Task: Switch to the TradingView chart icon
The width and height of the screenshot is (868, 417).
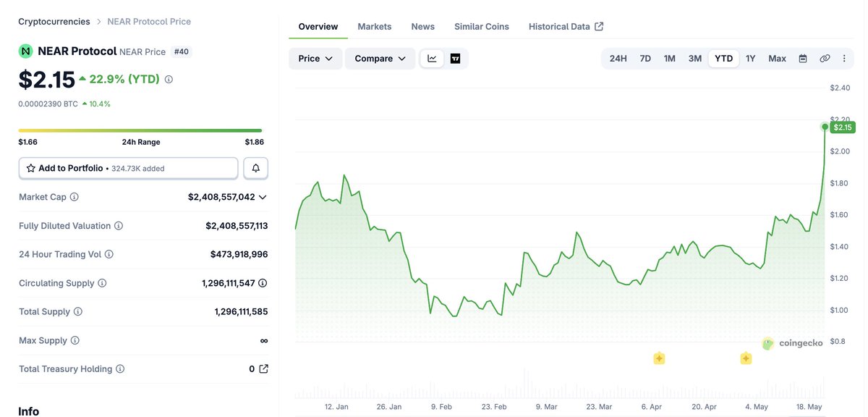Action: click(455, 59)
